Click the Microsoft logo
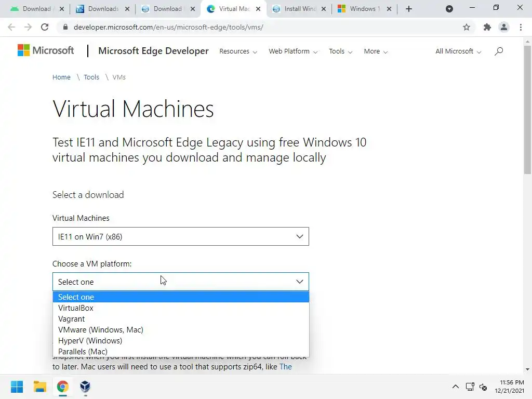532x399 pixels. [x=46, y=50]
